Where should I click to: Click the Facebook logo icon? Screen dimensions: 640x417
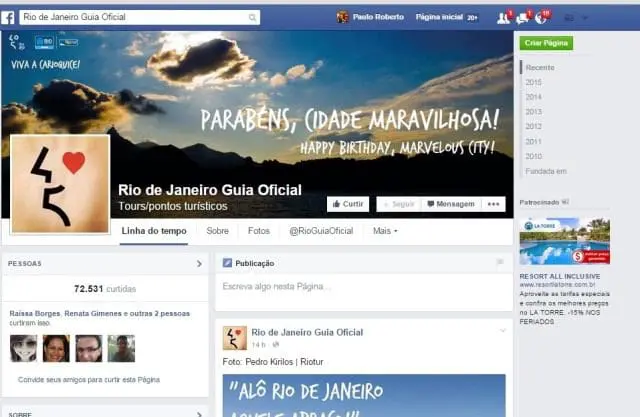pyautogui.click(x=8, y=18)
